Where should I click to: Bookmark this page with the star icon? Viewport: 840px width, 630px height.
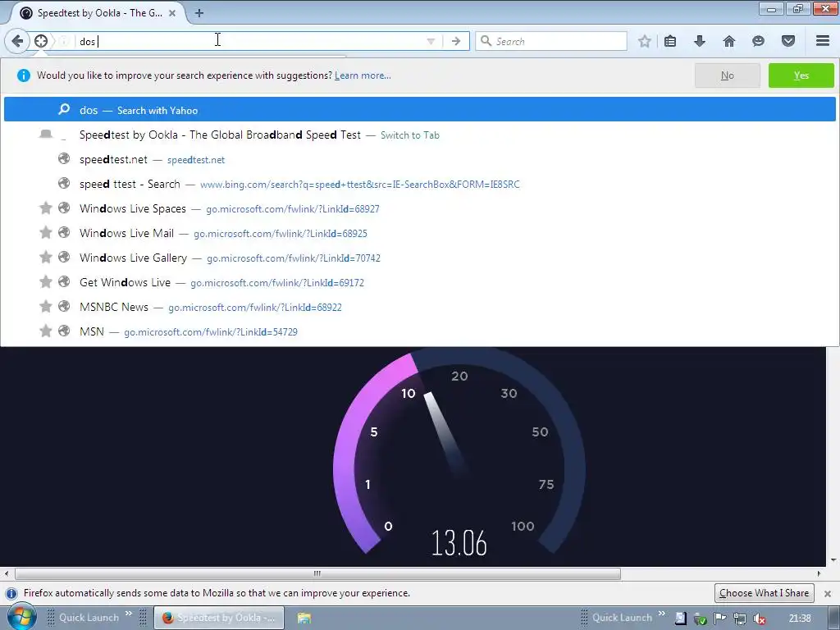[x=645, y=41]
